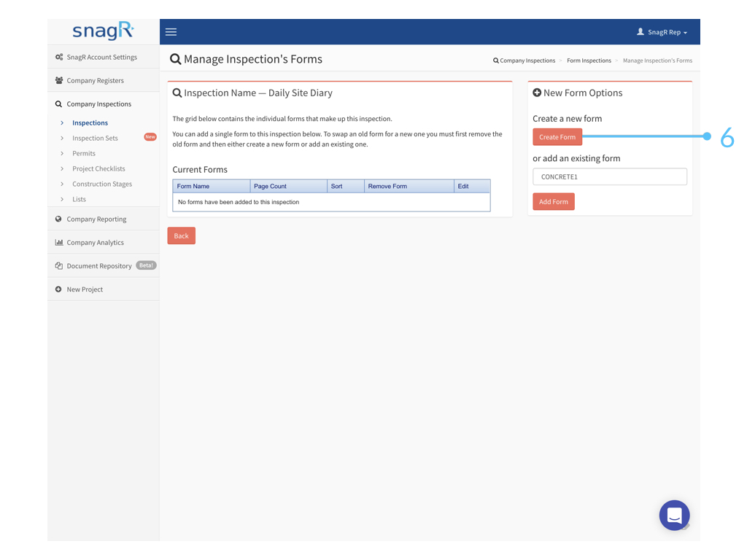Click the Create Form button
747x560 pixels.
(x=557, y=136)
